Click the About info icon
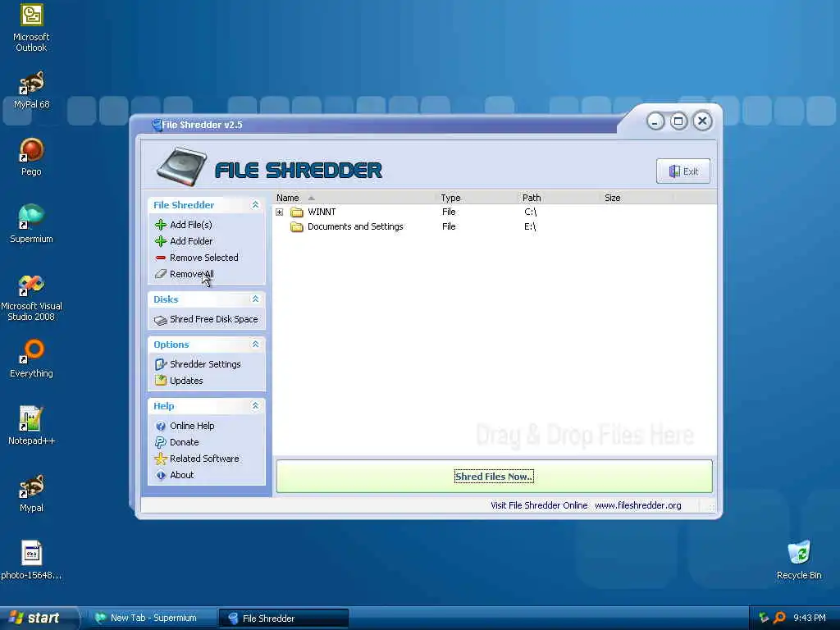840x630 pixels. coord(160,475)
